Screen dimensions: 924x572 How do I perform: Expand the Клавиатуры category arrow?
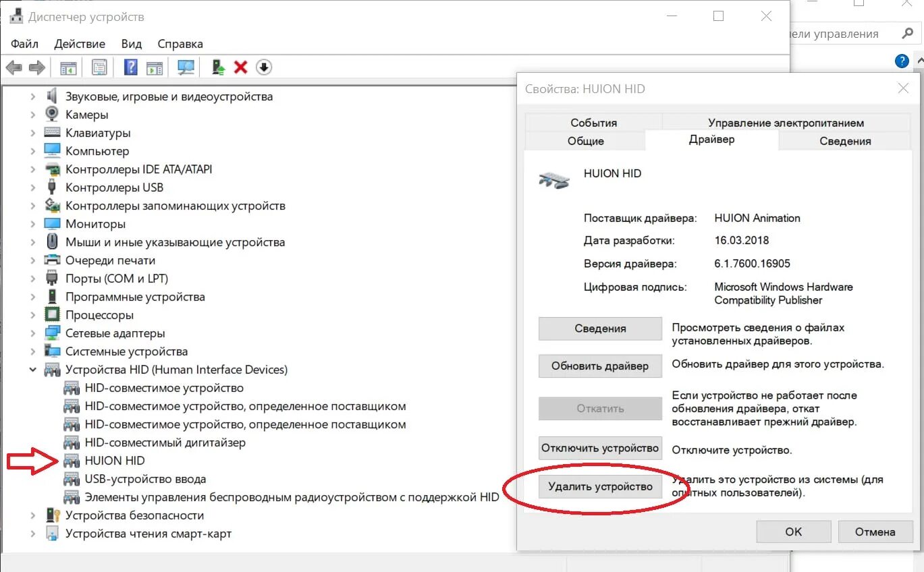click(32, 133)
